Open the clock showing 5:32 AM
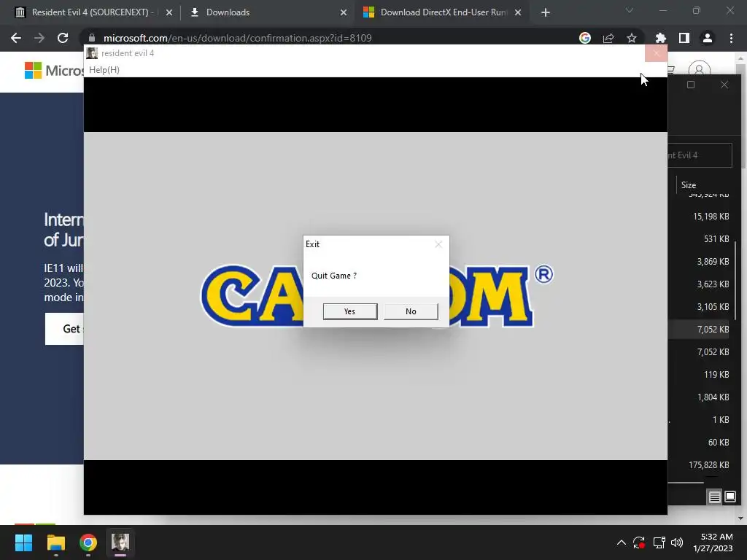747x560 pixels. 713,542
